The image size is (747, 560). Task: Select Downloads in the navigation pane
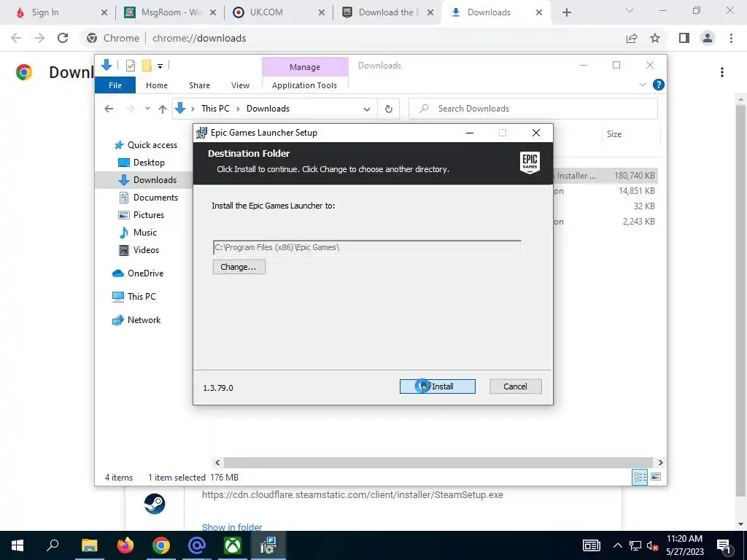pyautogui.click(x=147, y=180)
